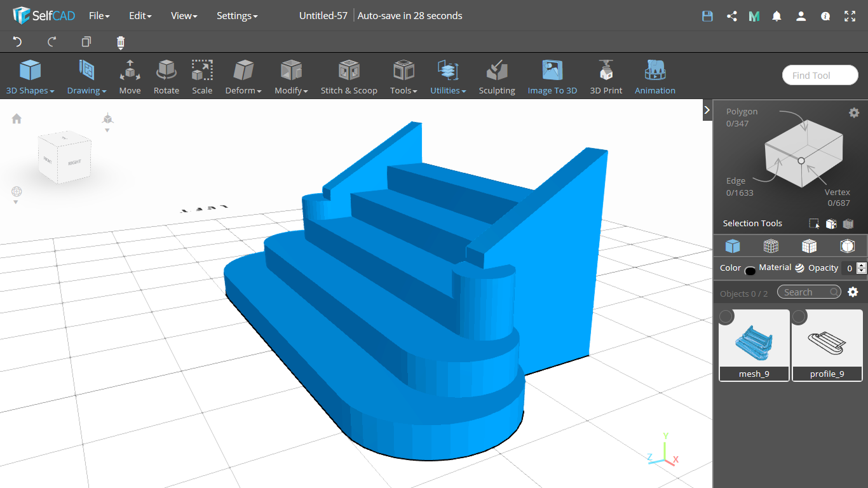Screen dimensions: 868x488
Task: Select the profile_9 object thumbnail
Action: tap(827, 345)
